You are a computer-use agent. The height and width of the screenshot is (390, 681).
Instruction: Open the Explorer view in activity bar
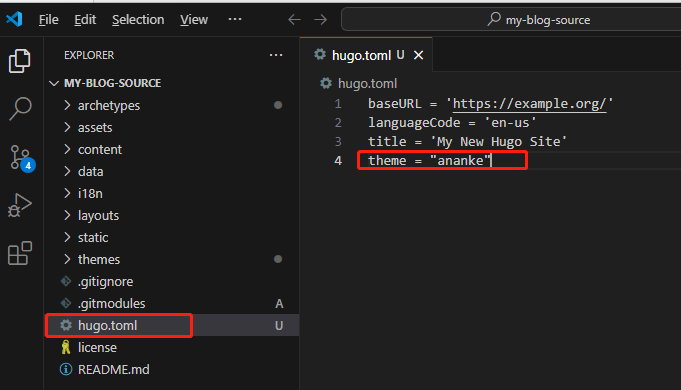20,61
